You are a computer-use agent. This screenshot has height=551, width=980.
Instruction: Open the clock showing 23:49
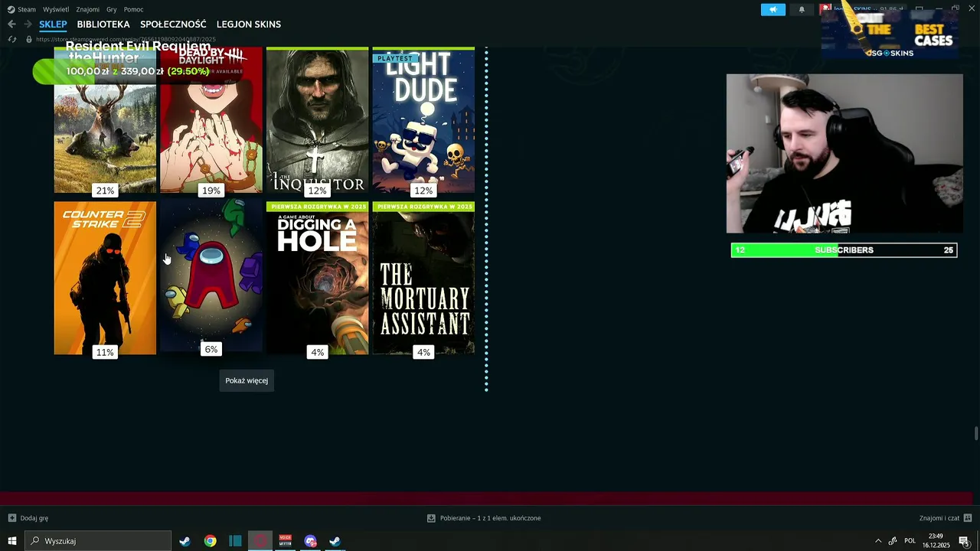click(936, 541)
